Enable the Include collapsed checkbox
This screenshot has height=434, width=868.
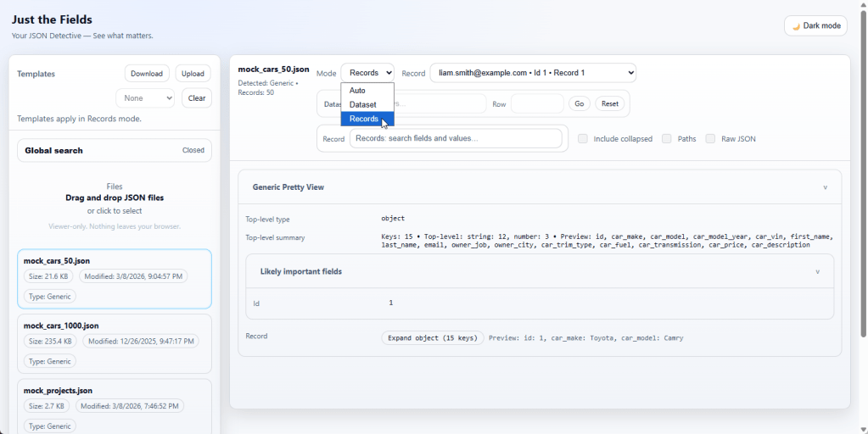[x=583, y=139]
